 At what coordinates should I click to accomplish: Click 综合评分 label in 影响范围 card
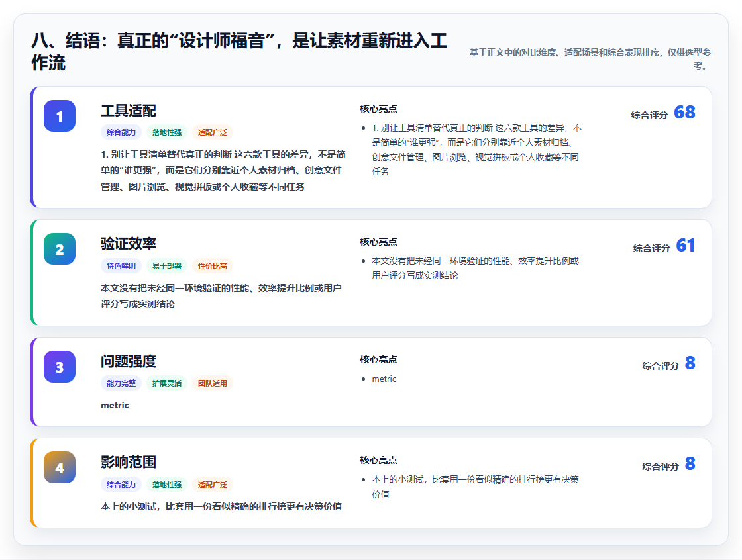(x=661, y=467)
